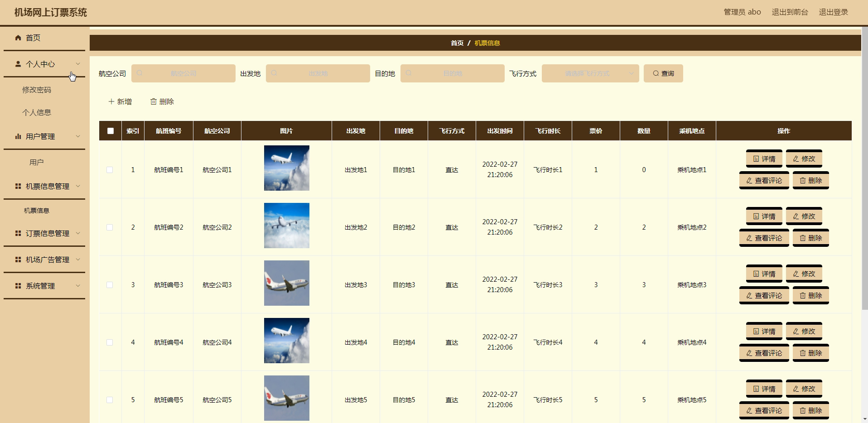
Task: Collapse 机票信息管理 via its chevron
Action: pyautogui.click(x=78, y=186)
